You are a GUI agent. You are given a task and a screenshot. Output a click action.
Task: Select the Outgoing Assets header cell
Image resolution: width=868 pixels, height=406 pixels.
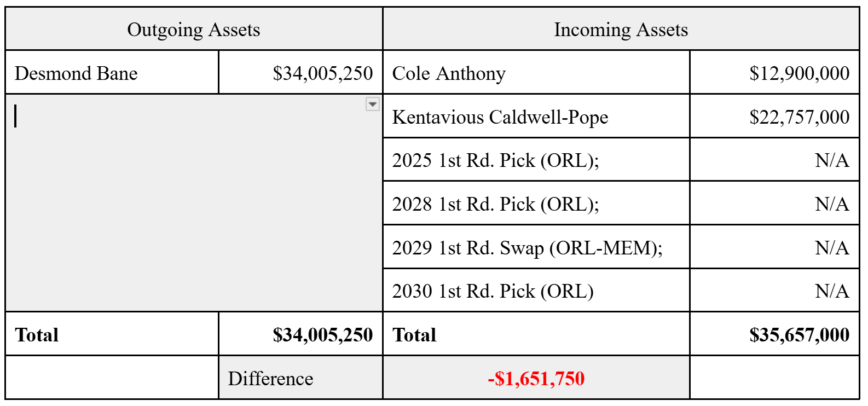pos(194,29)
